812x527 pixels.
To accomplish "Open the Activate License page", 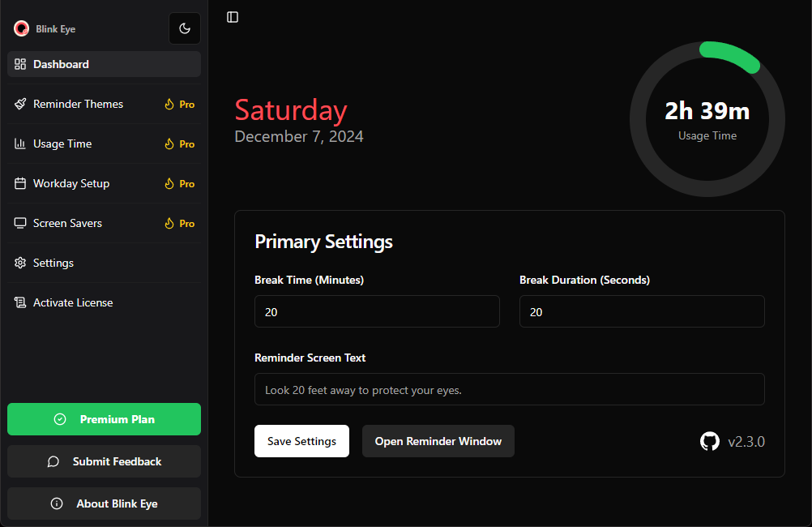I will (73, 302).
